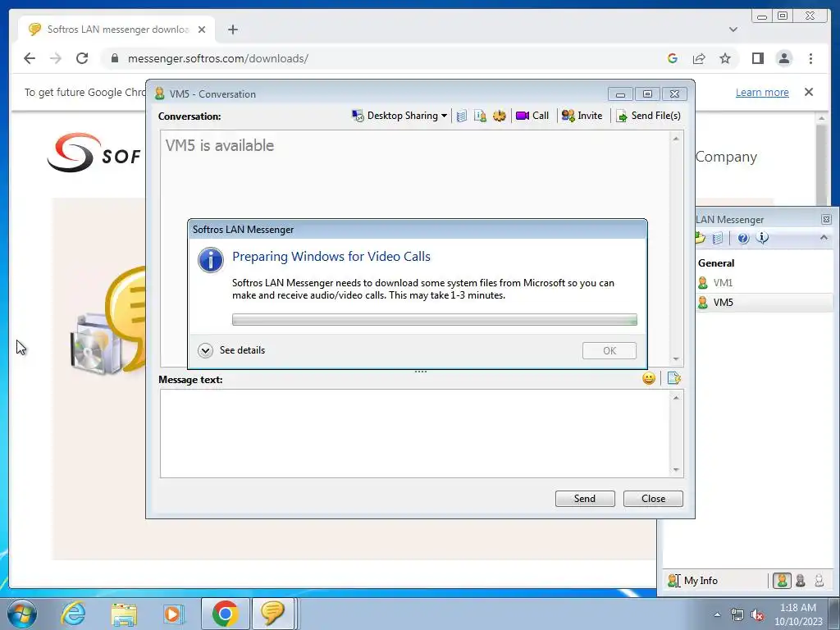Open Internet Explorer from the taskbar
Image resolution: width=840 pixels, height=630 pixels.
pyautogui.click(x=73, y=614)
